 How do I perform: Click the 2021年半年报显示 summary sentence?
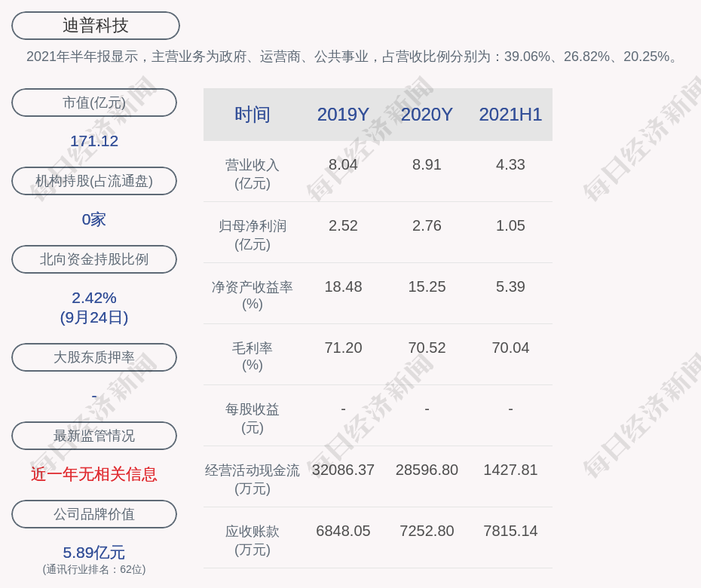tap(354, 57)
